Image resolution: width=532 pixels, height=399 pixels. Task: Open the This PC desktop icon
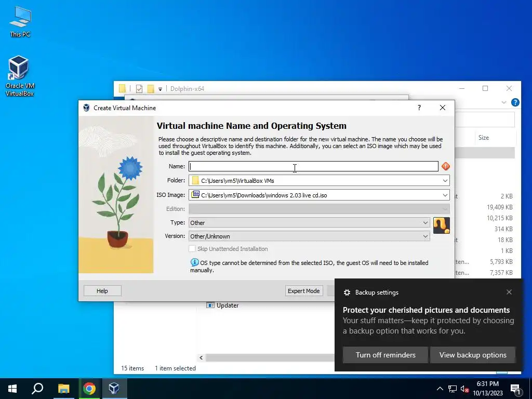tap(20, 21)
